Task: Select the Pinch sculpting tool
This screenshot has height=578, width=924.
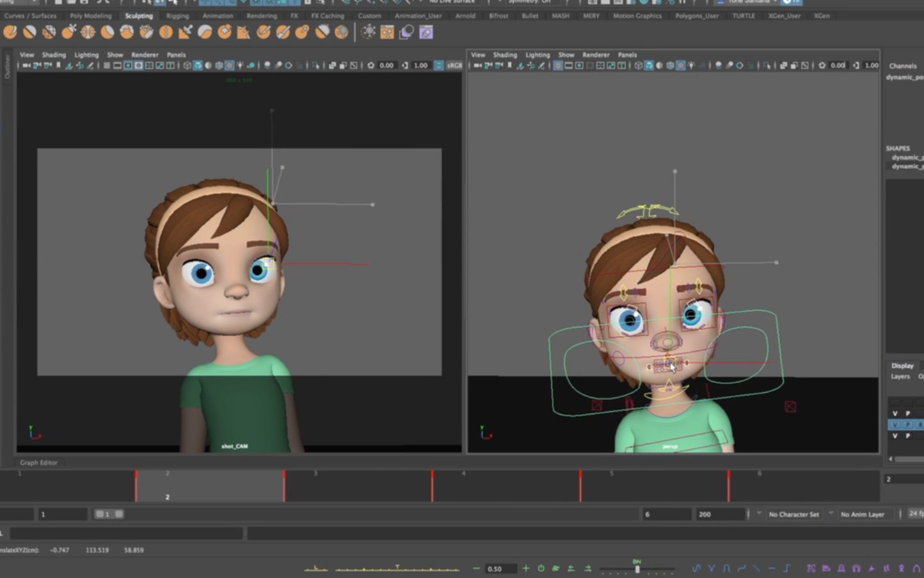Action: (88, 31)
